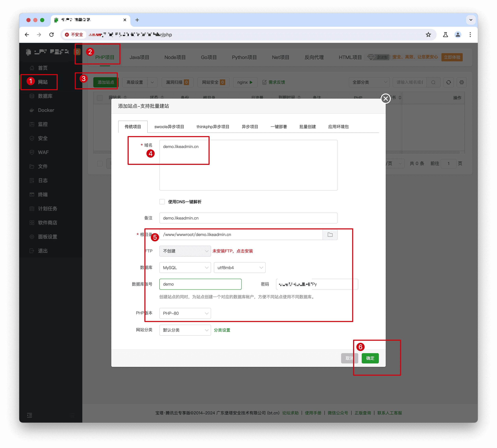Click 未安装FTP，点击安装 link
Image resolution: width=497 pixels, height=448 pixels.
click(x=233, y=251)
